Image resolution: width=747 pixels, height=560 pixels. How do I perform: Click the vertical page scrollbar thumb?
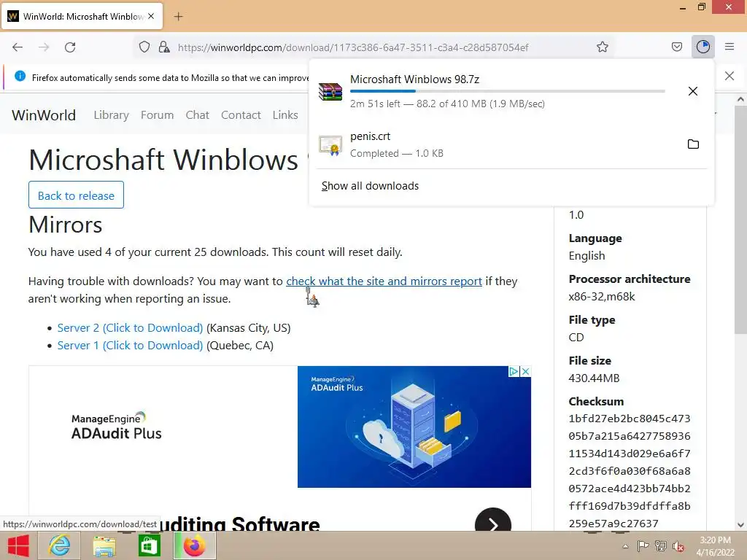click(740, 220)
